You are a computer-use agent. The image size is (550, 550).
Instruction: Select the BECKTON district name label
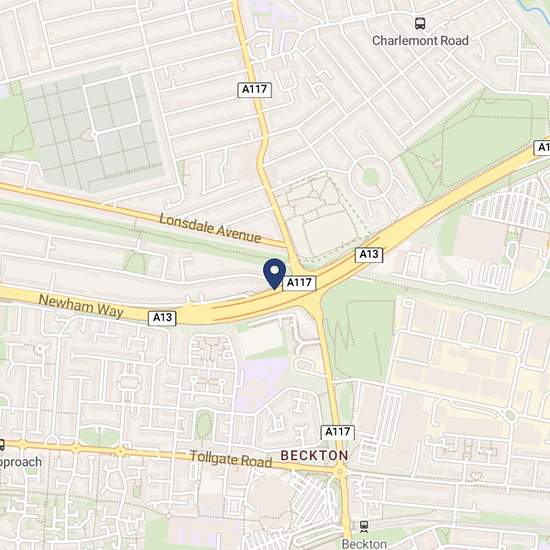(x=314, y=456)
